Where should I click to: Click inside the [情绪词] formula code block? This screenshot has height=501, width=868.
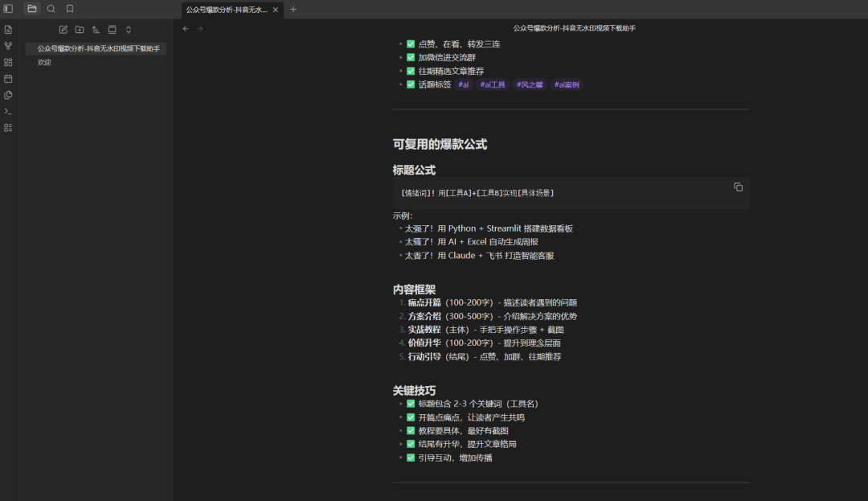(x=571, y=193)
